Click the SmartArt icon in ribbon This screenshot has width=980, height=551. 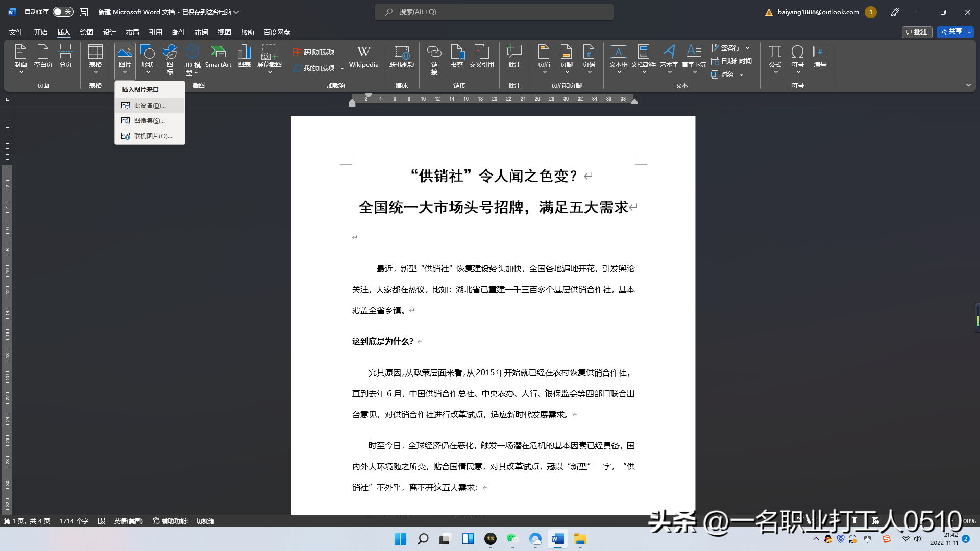pos(218,56)
